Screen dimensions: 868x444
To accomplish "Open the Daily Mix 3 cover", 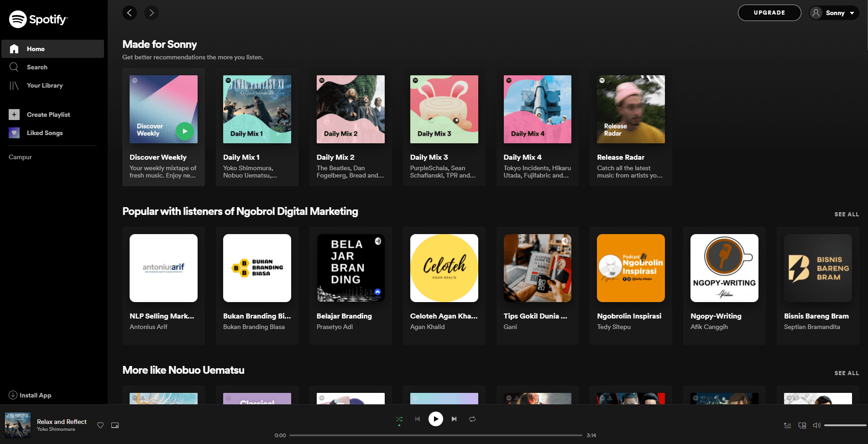I will pos(444,109).
